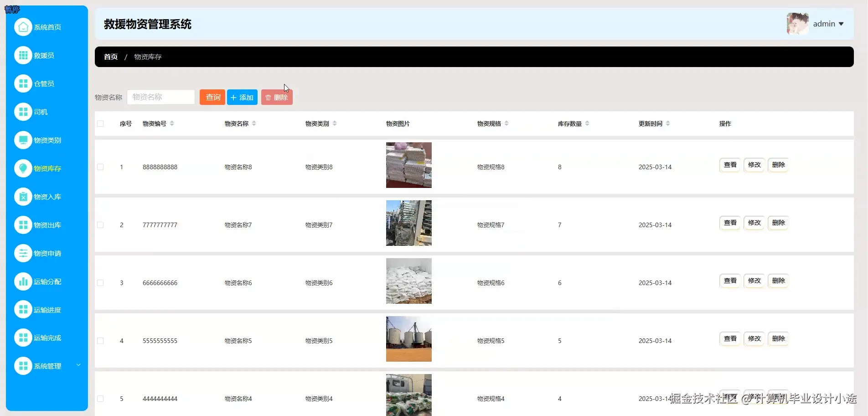The image size is (868, 416).
Task: Click the 系统管理 sidebar icon
Action: [x=23, y=366]
